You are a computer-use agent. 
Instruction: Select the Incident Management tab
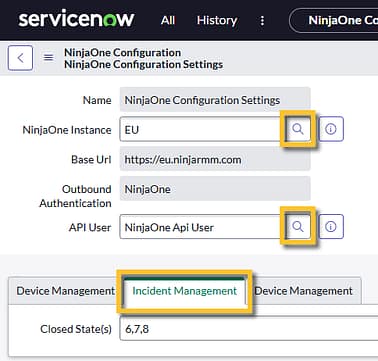(x=184, y=291)
